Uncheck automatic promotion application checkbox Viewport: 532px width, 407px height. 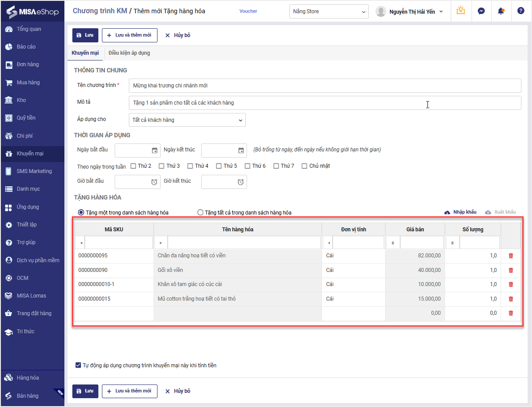click(x=78, y=365)
